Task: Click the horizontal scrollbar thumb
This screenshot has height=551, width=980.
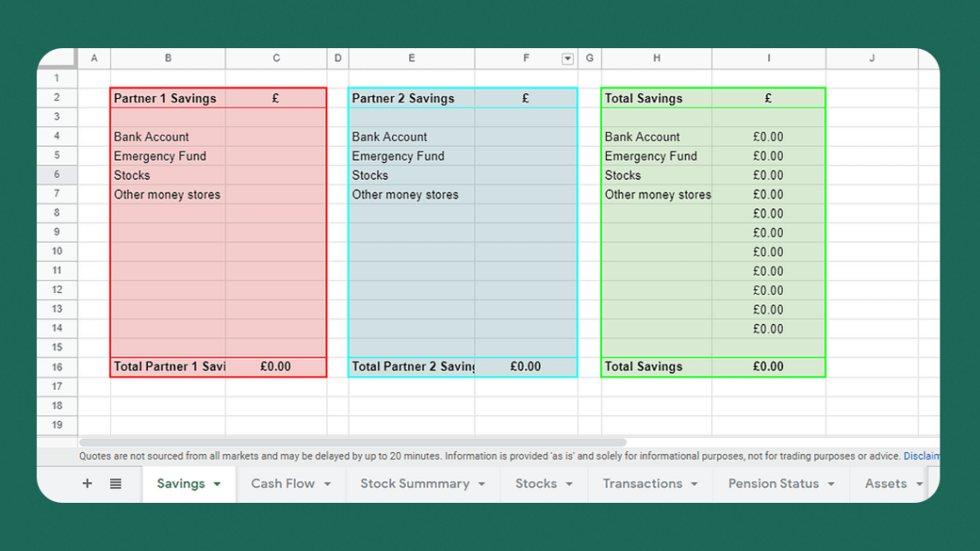Action: 352,443
